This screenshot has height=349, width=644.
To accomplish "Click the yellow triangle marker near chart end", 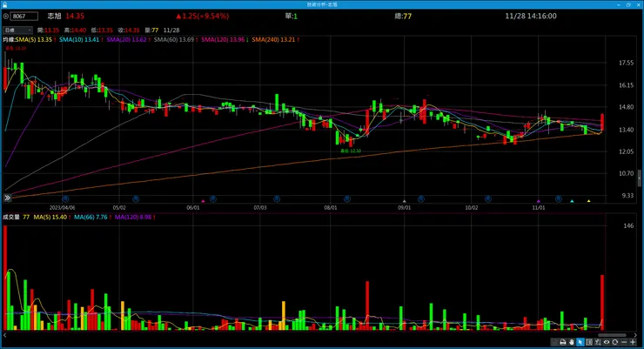I will coord(588,201).
